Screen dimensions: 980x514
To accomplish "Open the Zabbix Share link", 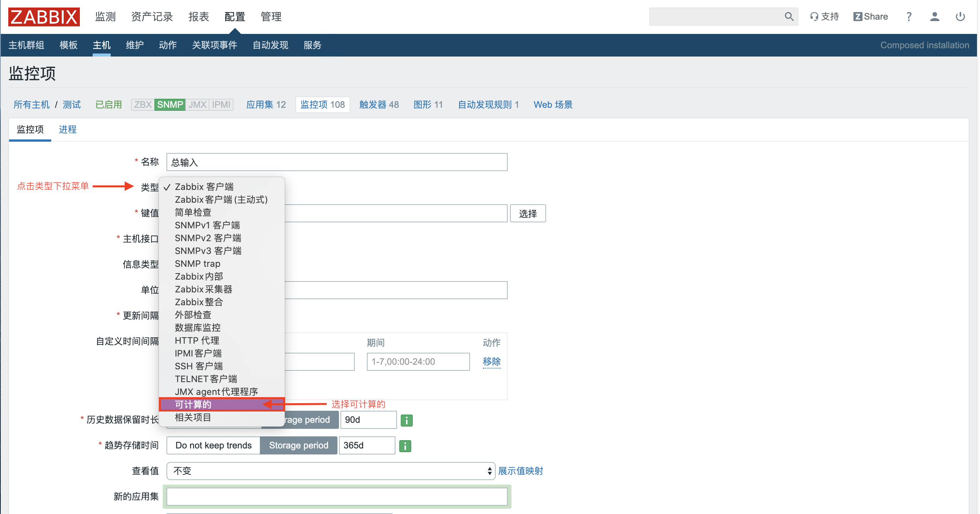I will 870,17.
